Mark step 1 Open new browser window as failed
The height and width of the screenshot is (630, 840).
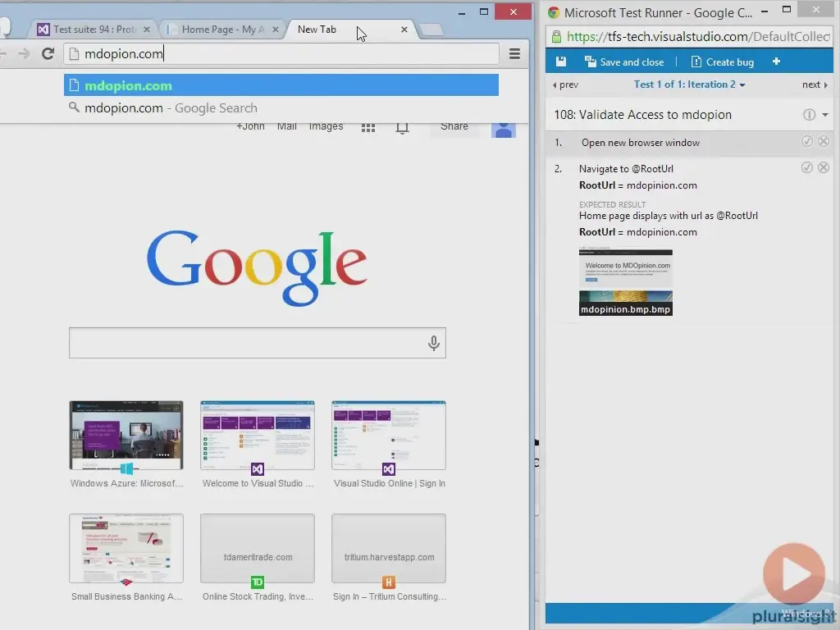pyautogui.click(x=824, y=141)
